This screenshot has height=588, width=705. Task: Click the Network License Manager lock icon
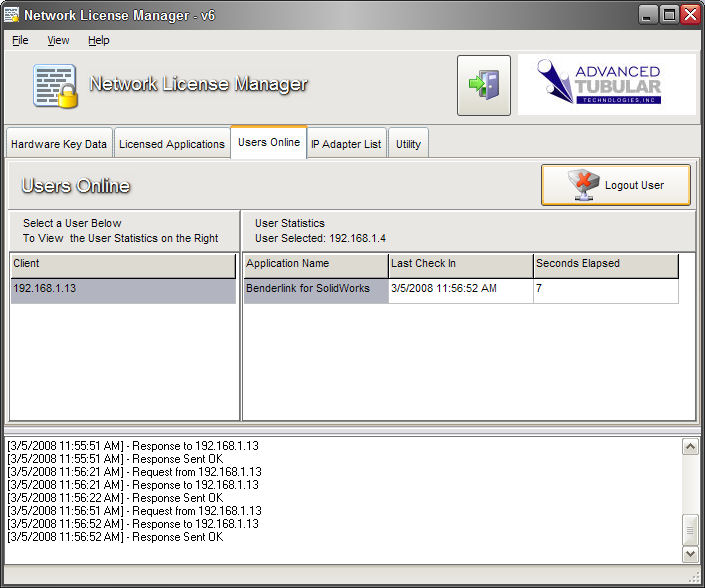(55, 86)
